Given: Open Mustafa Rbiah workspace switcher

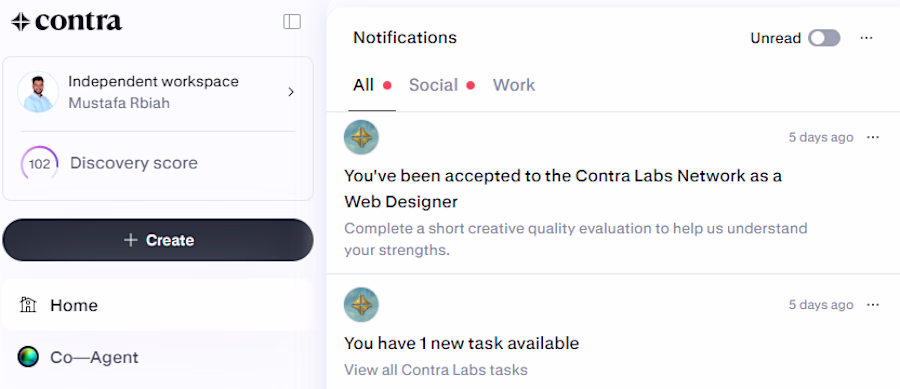Looking at the screenshot, I should click(158, 92).
